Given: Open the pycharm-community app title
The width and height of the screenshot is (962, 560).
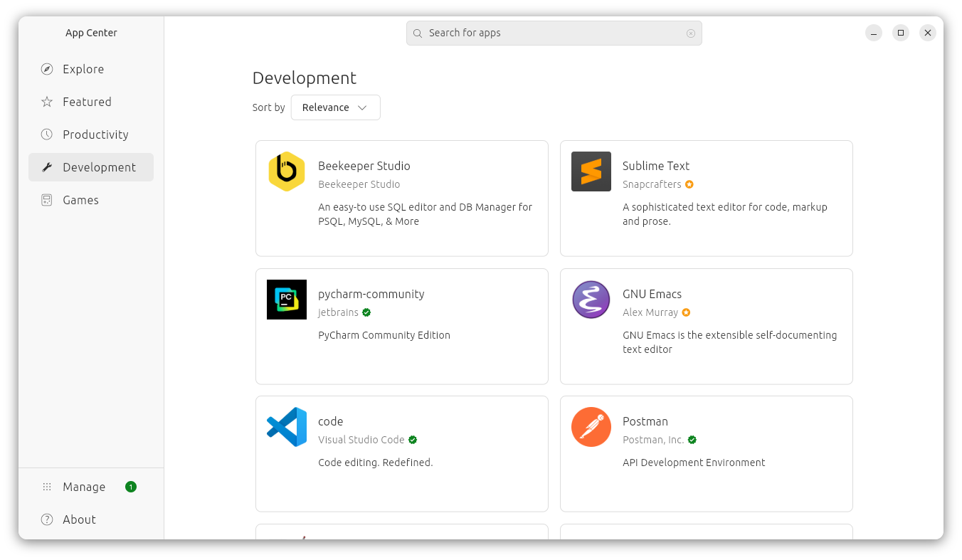Looking at the screenshot, I should (371, 294).
